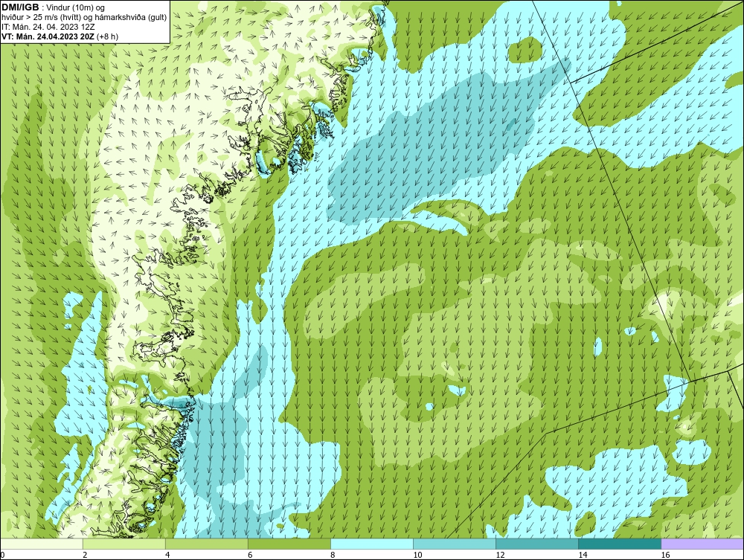The height and width of the screenshot is (560, 744).
Task: Click the 'hviður > 25 m/s (hvítt)' line
Action: coord(42,18)
